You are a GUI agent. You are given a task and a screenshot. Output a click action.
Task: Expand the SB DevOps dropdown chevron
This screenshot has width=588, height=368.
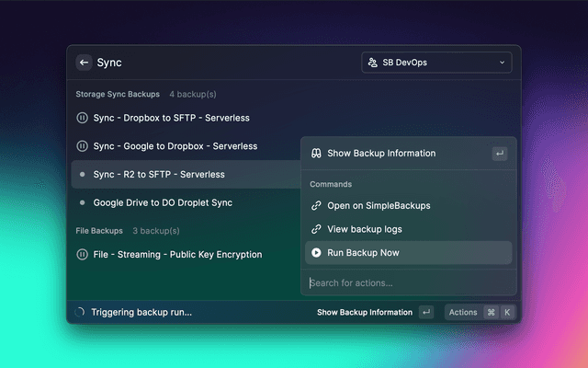tap(503, 63)
